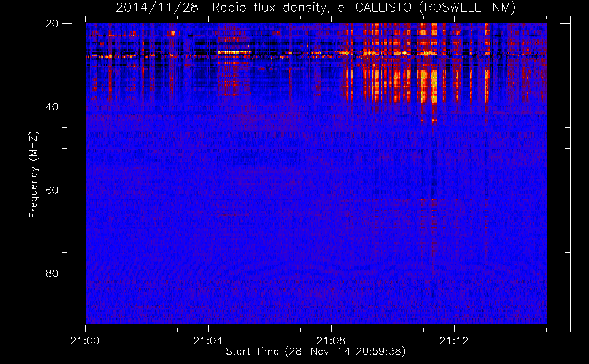The width and height of the screenshot is (589, 364).
Task: Select the 'Frequency (MHZ)' axis label
Action: pos(33,175)
